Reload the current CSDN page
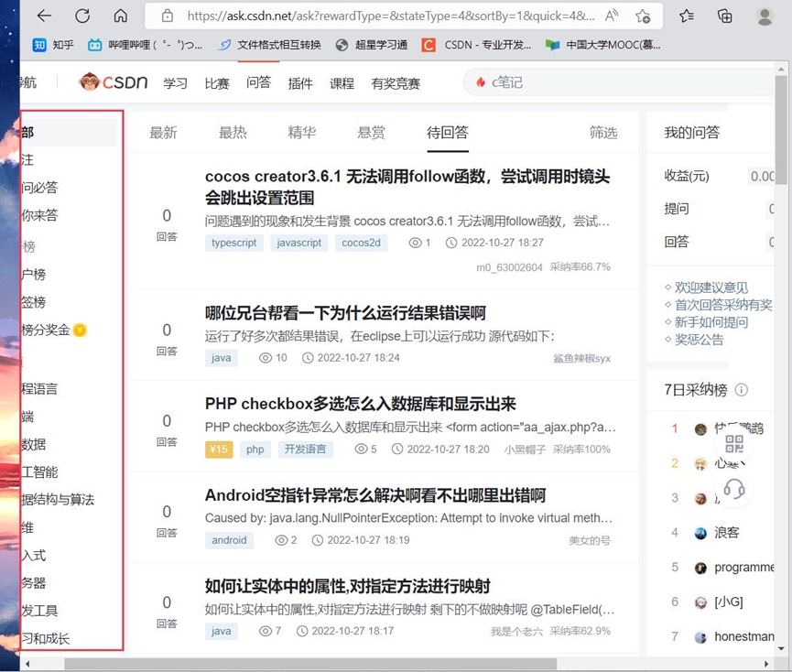Viewport: 792px width, 672px height. pyautogui.click(x=82, y=16)
